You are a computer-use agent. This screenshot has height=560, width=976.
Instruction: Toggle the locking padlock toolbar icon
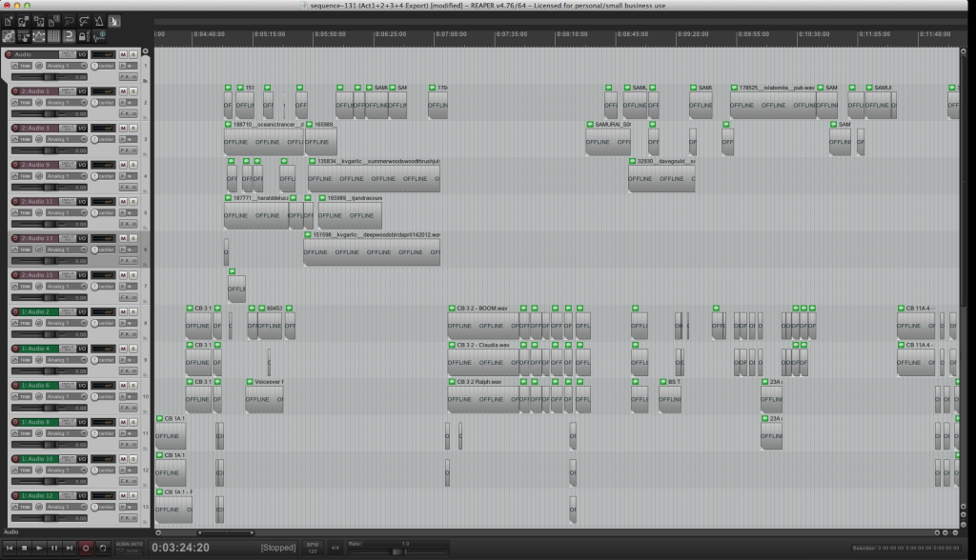85,36
